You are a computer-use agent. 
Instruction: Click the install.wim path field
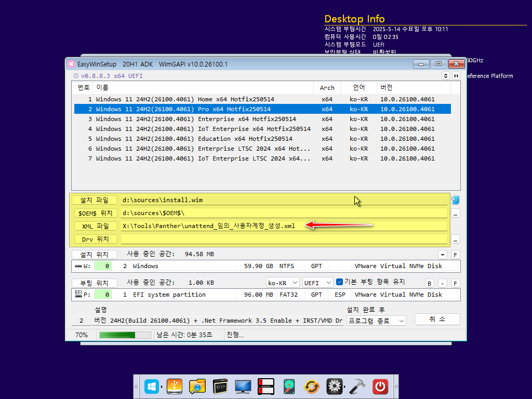[x=284, y=200]
